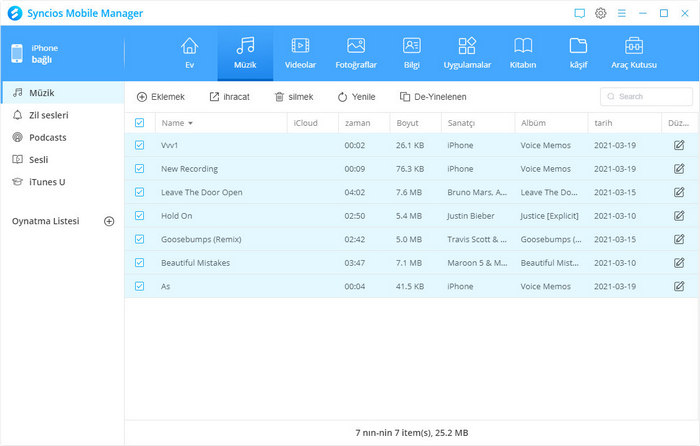This screenshot has width=700, height=446.
Task: Open the feedback message icon
Action: 579,13
